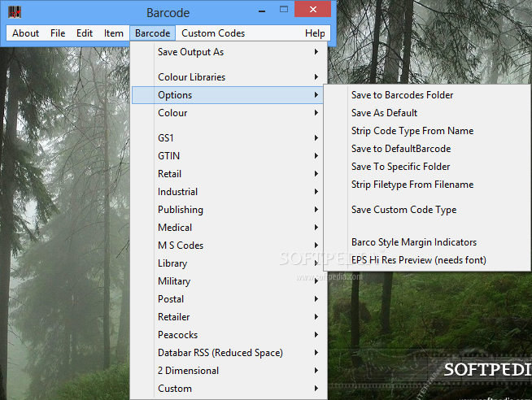Toggle Barco Style Margin Indicators
Screen dimensions: 532x400
point(427,242)
